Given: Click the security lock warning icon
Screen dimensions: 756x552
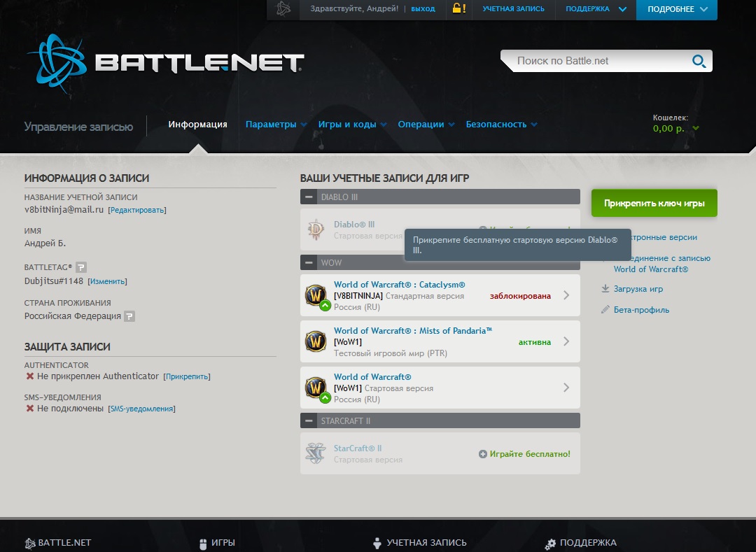Looking at the screenshot, I should (x=458, y=8).
